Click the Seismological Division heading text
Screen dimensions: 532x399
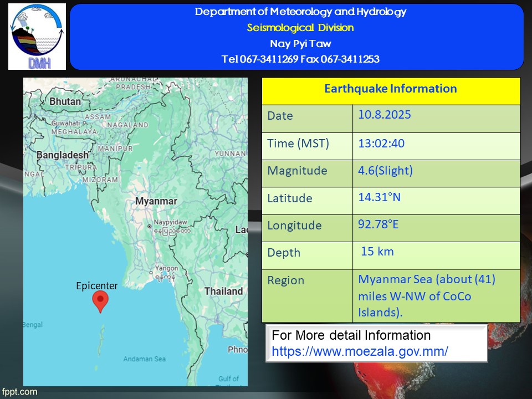(300, 28)
